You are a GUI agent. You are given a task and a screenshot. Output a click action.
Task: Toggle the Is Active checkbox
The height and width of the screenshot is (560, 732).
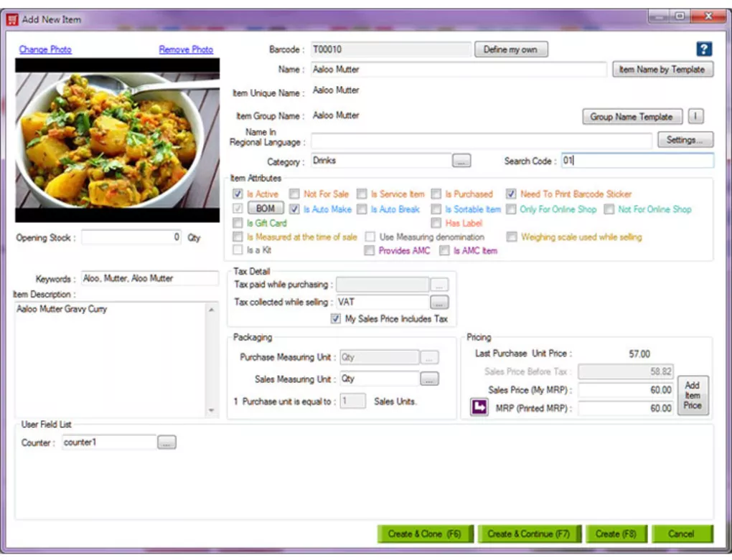coord(238,194)
